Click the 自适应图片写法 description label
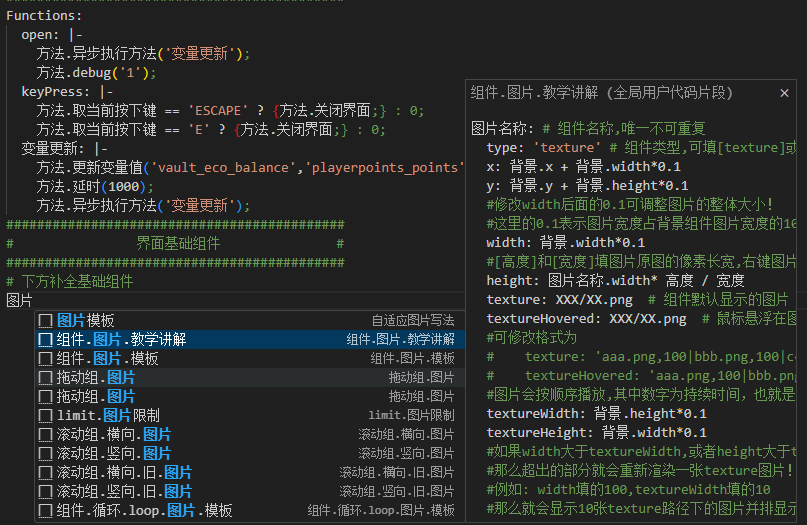Screen dimensions: 807x525 click(x=413, y=321)
